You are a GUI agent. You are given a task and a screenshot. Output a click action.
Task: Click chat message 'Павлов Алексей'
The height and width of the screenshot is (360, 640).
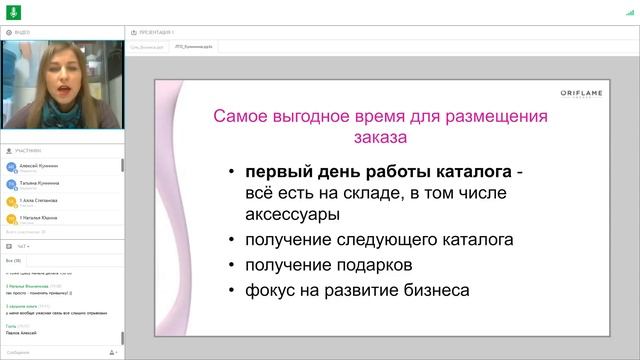coord(21,333)
